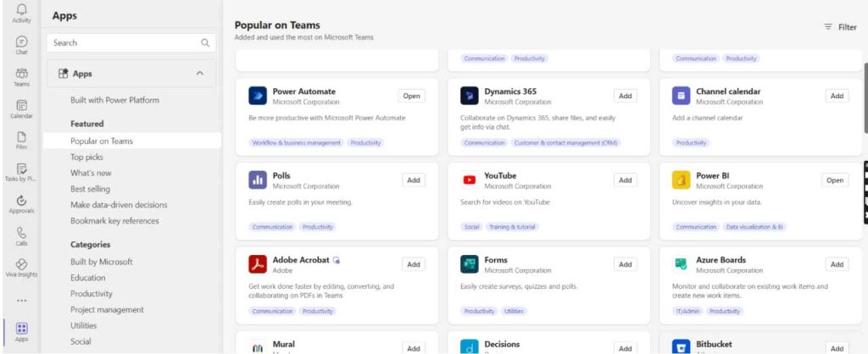Click Training & tutorial tag on YouTube
This screenshot has height=354, width=868.
pos(513,227)
